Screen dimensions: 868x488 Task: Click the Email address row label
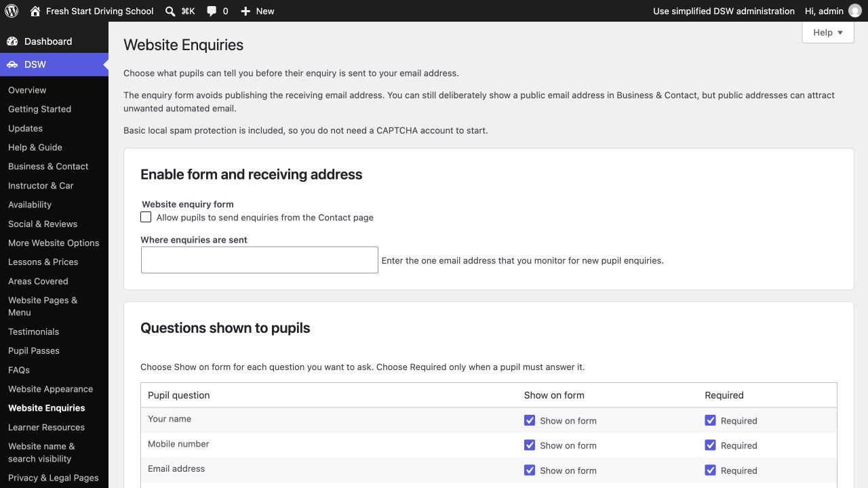176,468
